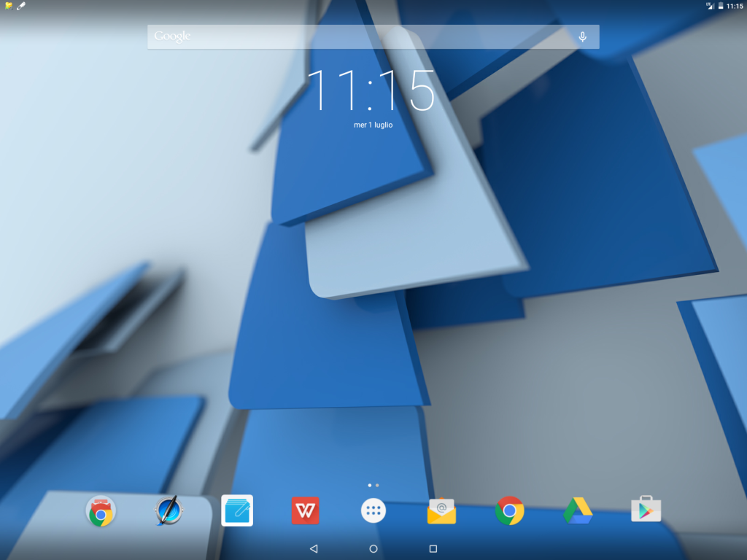
Task: Select the first home screen page dot
Action: pos(370,485)
